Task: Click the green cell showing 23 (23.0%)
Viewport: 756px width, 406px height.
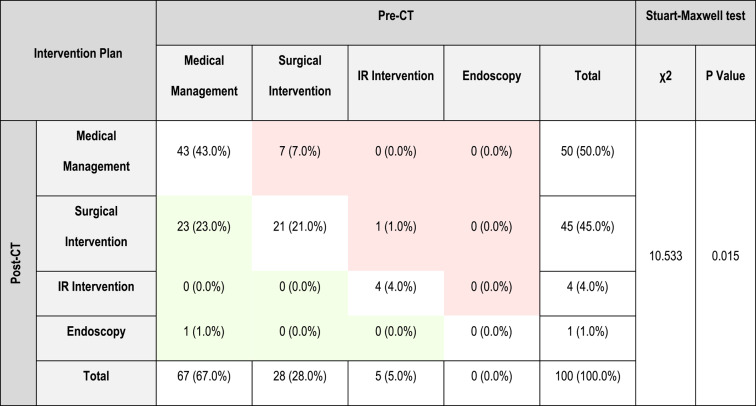Action: point(203,227)
